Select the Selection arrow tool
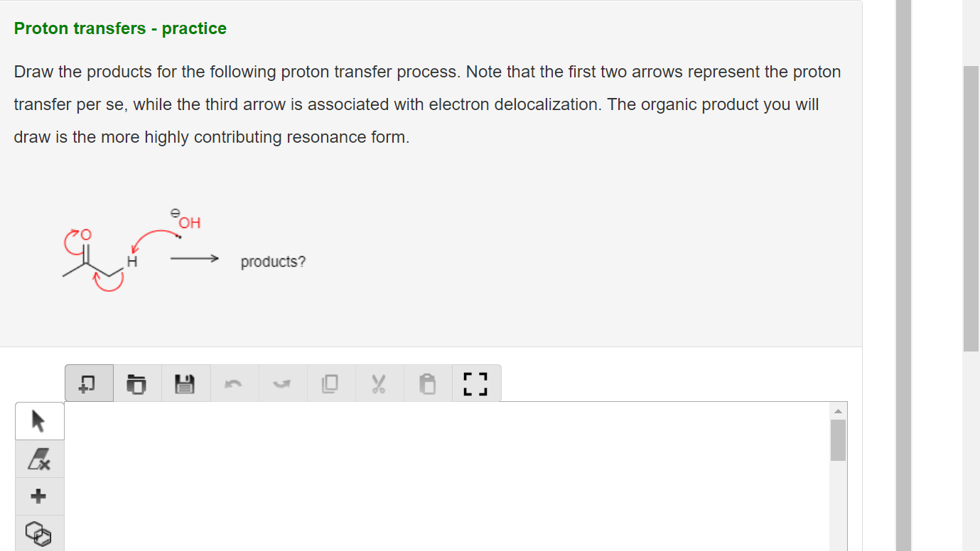 pos(39,420)
